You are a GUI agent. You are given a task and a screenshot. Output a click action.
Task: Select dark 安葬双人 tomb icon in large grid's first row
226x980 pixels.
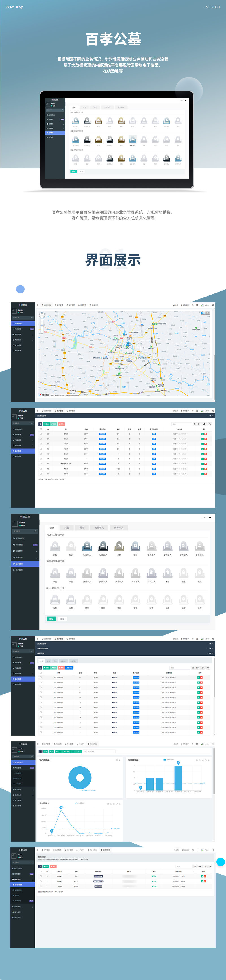tap(103, 546)
